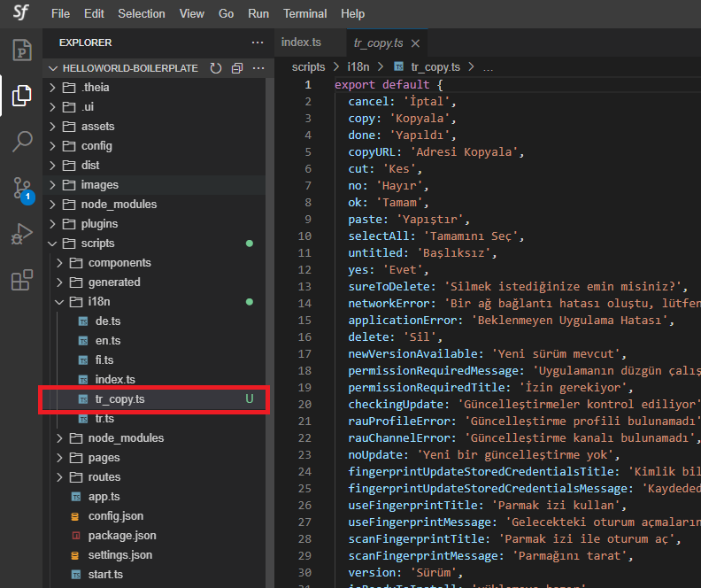Click the config.json file icon
701x588 pixels.
click(x=75, y=516)
